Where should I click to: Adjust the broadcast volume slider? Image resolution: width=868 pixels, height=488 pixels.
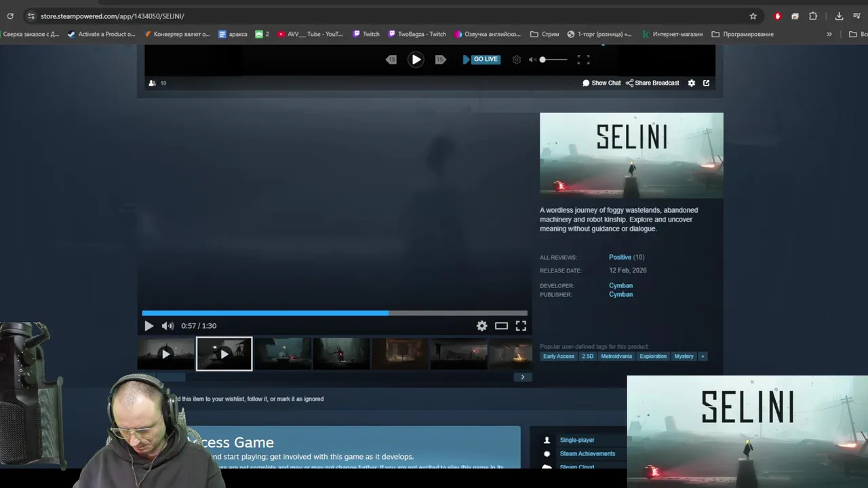tap(553, 60)
